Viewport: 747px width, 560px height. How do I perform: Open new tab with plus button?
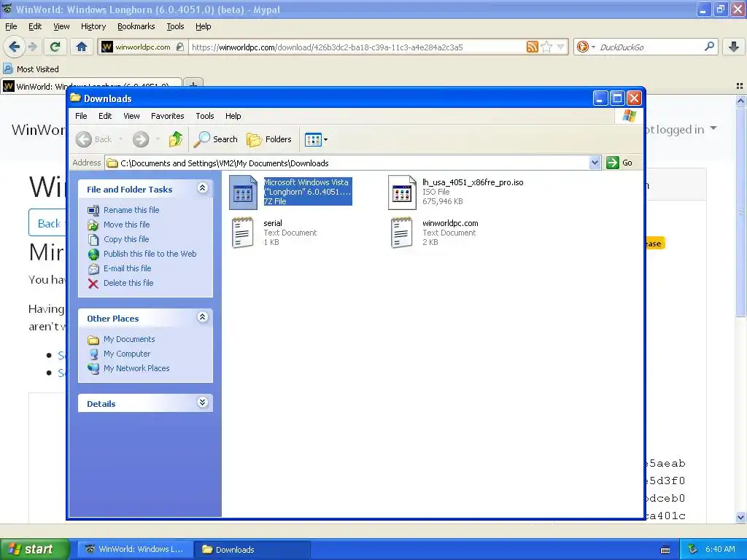tap(193, 85)
